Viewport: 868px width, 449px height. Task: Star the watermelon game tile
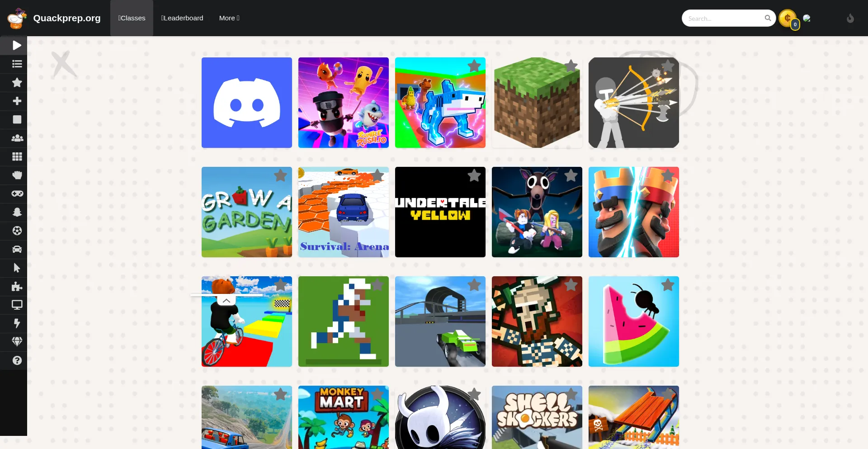click(x=668, y=285)
